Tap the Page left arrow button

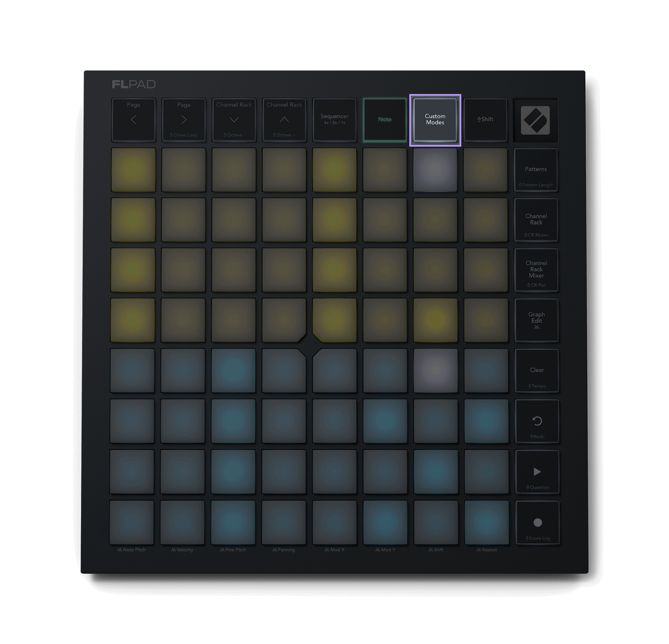134,120
